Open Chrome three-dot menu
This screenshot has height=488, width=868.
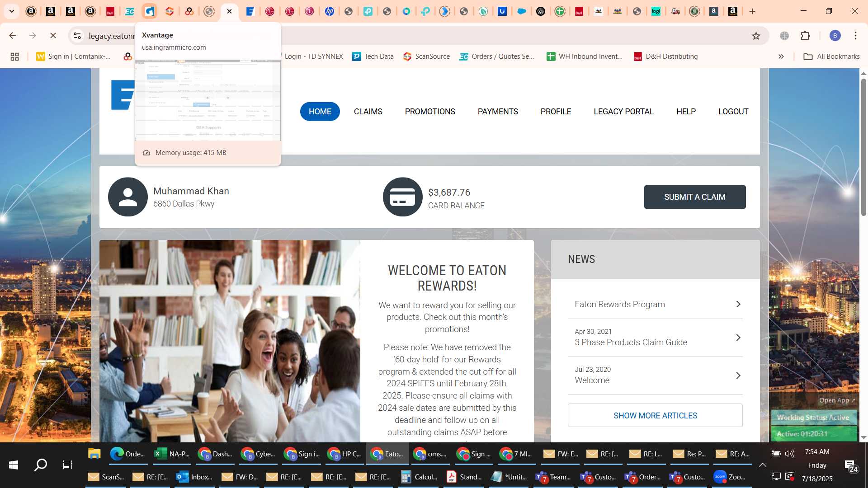[x=855, y=36]
